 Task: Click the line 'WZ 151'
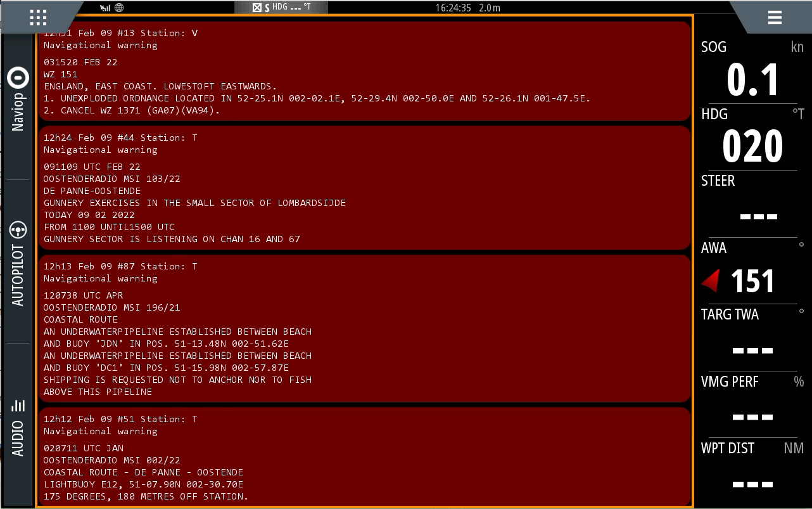61,74
